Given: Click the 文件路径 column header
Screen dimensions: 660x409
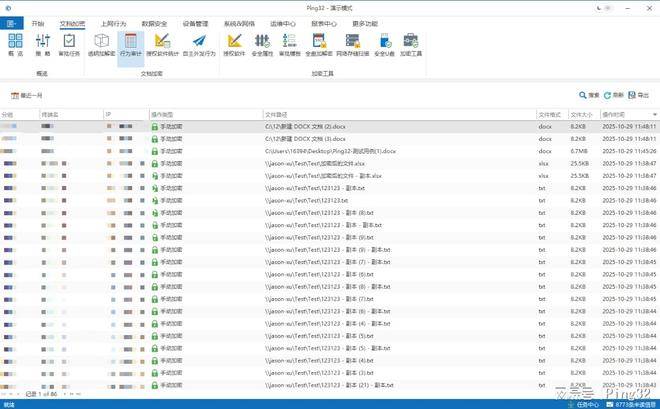Looking at the screenshot, I should (x=276, y=115).
